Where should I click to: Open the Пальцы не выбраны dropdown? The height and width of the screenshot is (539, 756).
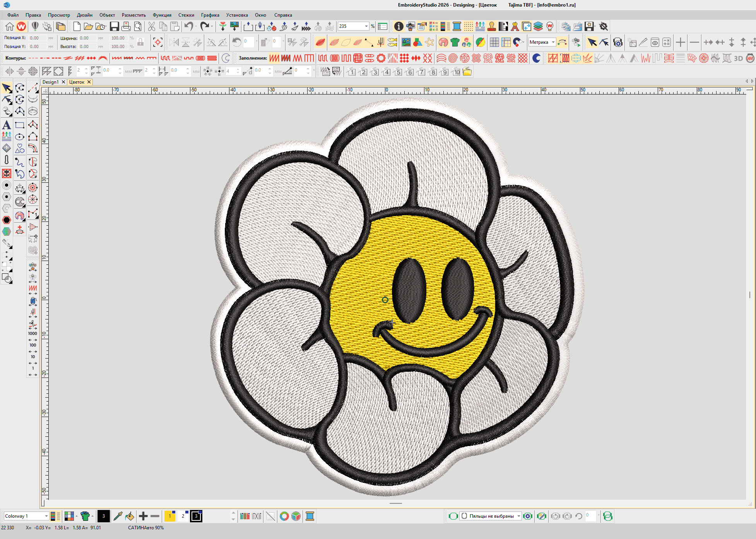click(518, 516)
